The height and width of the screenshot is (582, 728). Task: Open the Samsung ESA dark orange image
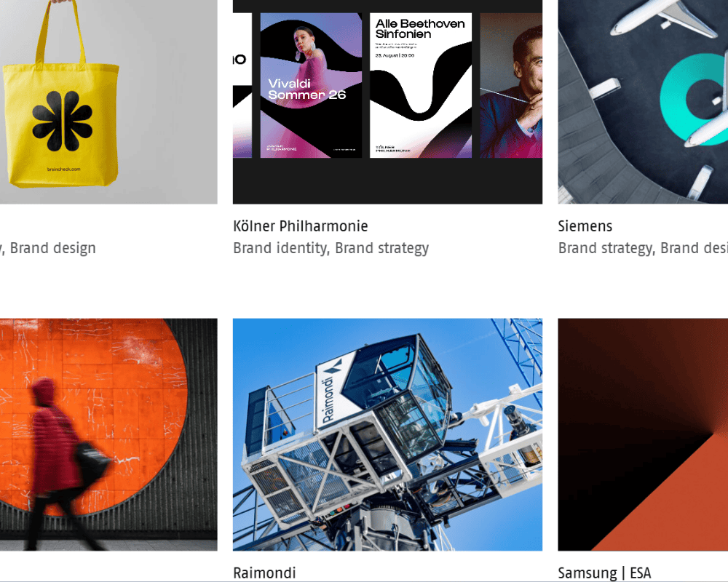click(x=643, y=434)
